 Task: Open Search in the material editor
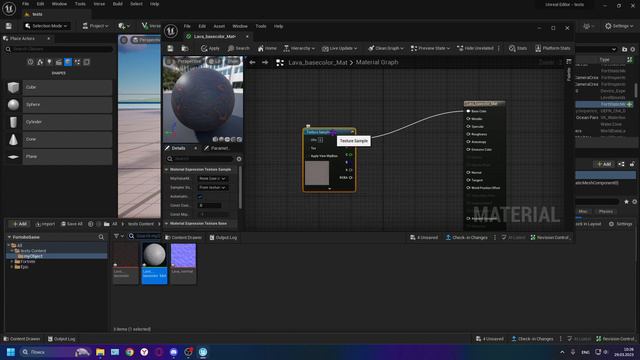tap(238, 48)
